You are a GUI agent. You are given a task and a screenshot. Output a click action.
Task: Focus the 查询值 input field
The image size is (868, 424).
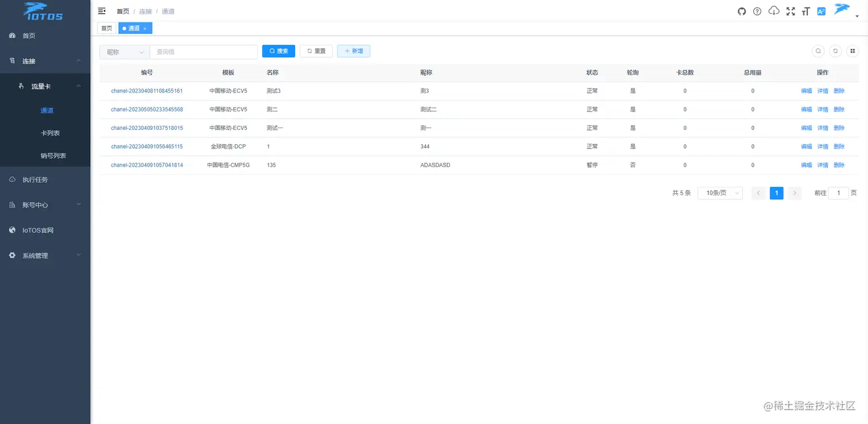(203, 52)
